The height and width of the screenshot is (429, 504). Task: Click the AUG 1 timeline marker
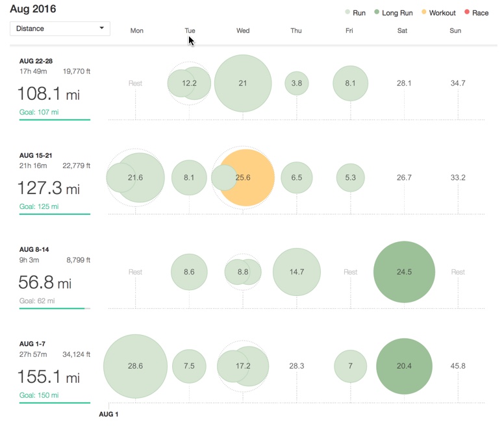click(108, 413)
